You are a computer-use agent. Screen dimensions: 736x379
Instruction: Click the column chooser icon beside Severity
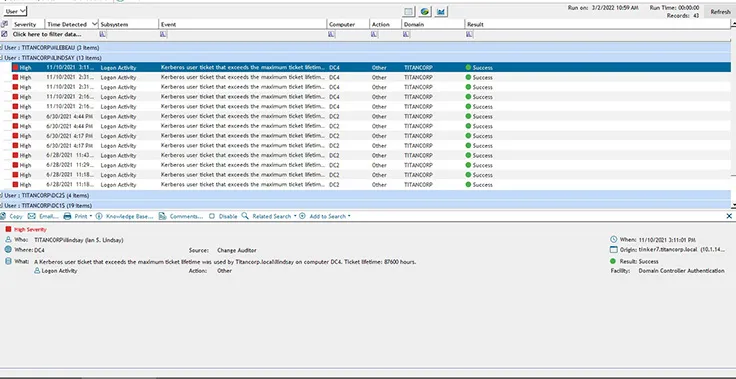click(x=4, y=24)
